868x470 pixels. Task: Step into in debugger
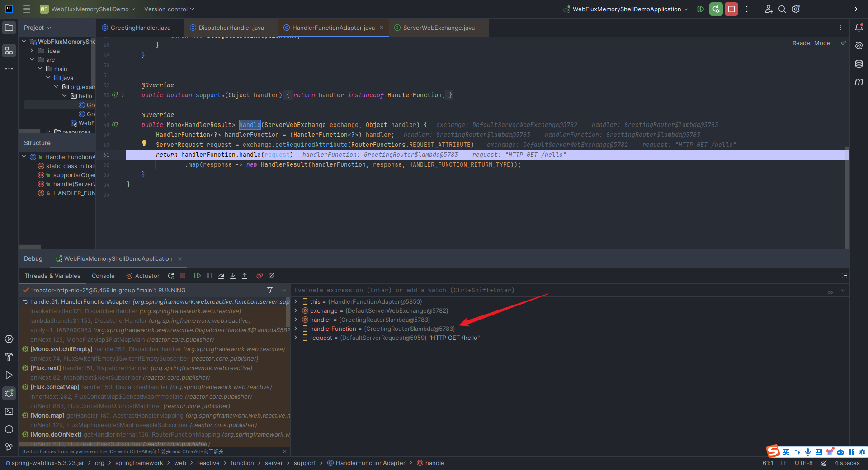233,276
